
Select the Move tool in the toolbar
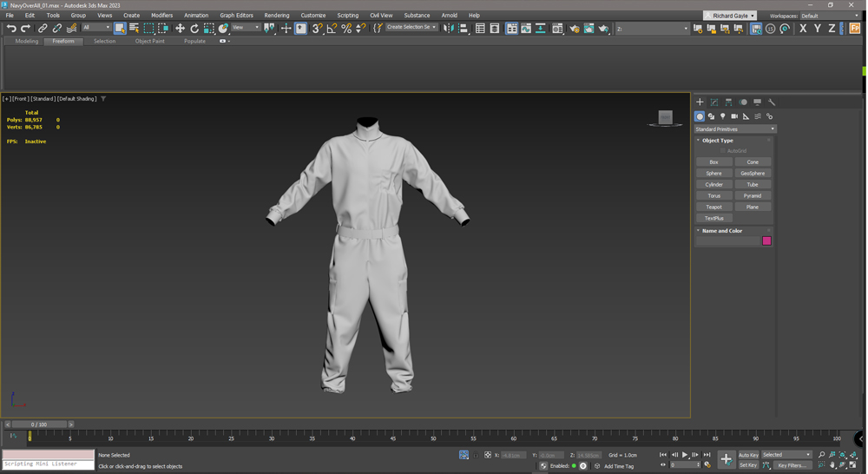click(180, 29)
